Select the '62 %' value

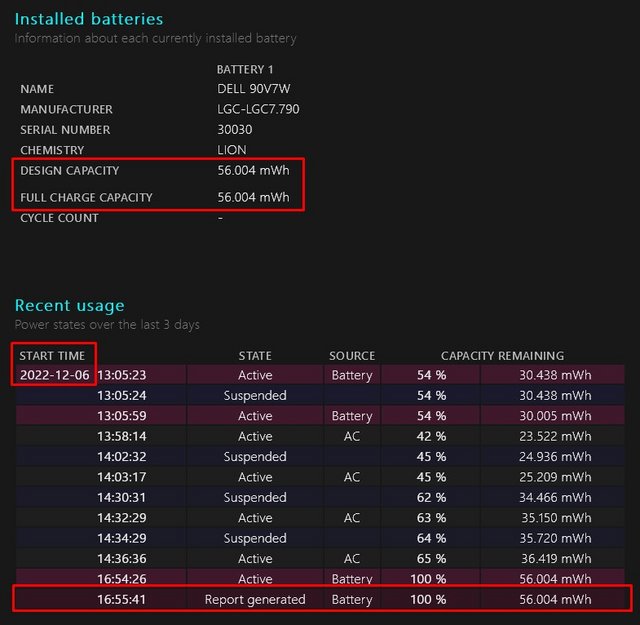(431, 497)
